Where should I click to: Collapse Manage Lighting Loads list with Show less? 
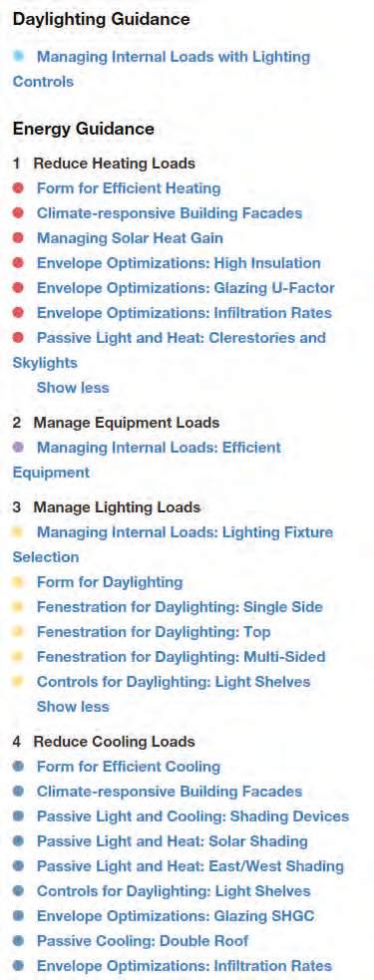click(73, 707)
